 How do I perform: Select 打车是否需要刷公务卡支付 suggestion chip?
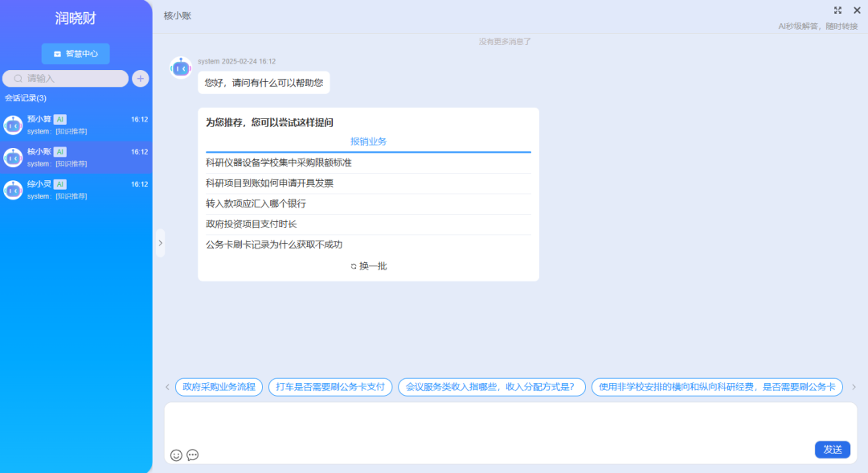pos(330,387)
